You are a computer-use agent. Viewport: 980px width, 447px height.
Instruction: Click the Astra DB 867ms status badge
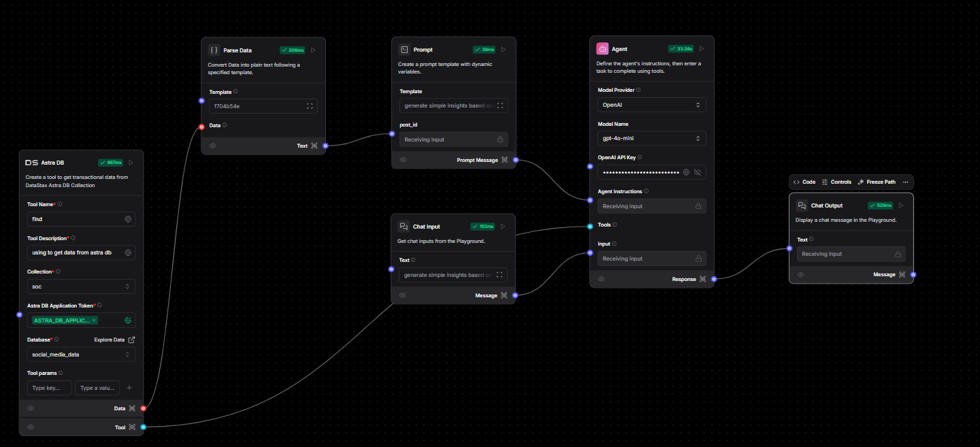tap(111, 163)
